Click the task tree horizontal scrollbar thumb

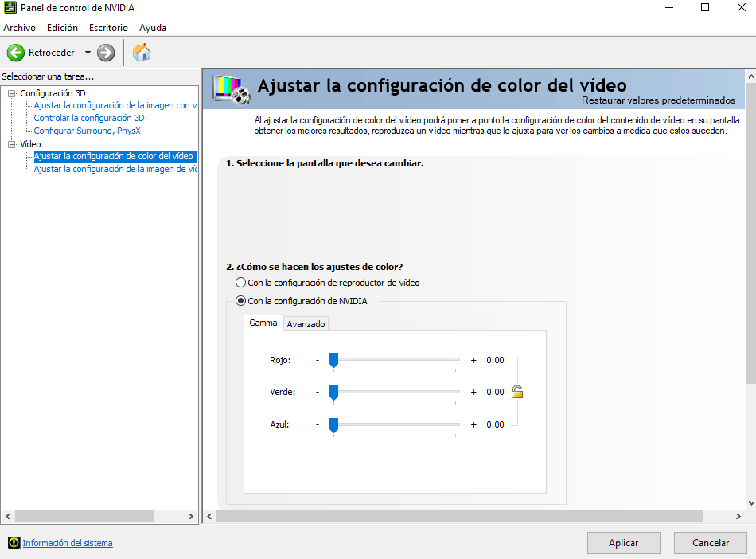pos(84,516)
